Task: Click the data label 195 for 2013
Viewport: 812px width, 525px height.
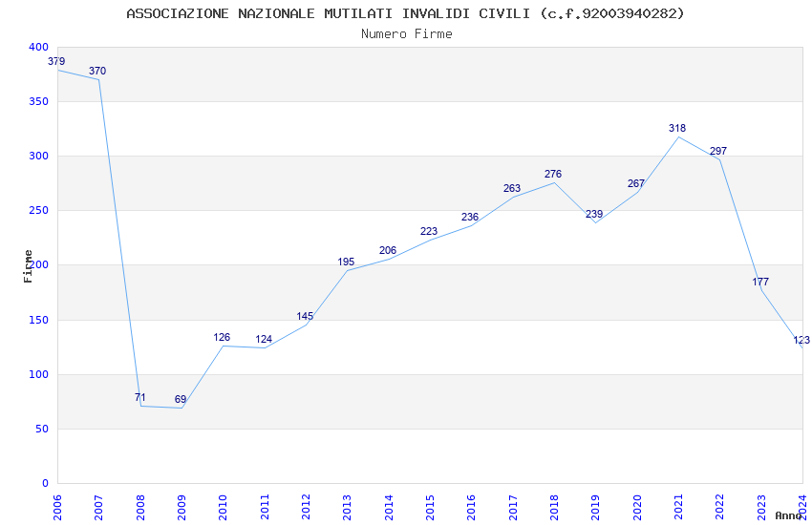Action: click(346, 262)
